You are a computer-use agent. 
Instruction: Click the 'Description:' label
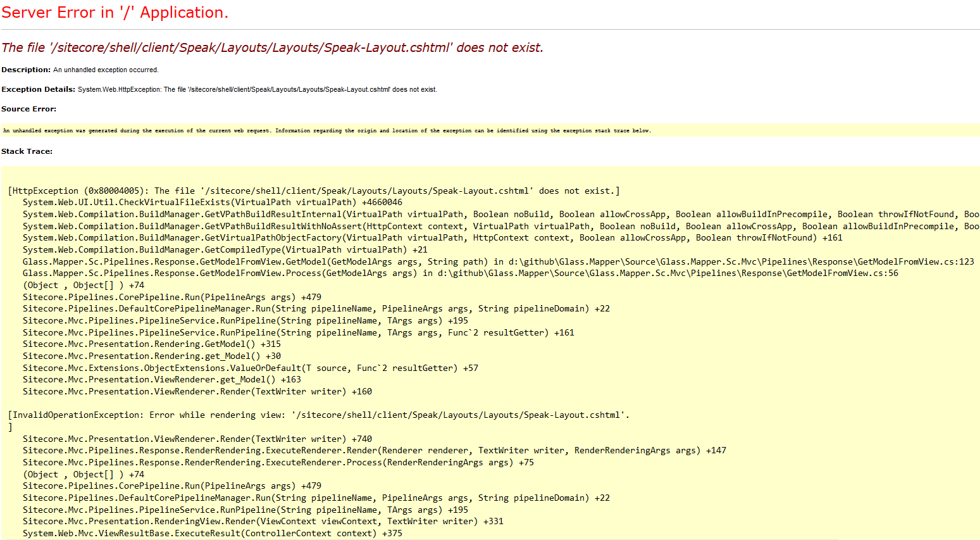tap(26, 70)
